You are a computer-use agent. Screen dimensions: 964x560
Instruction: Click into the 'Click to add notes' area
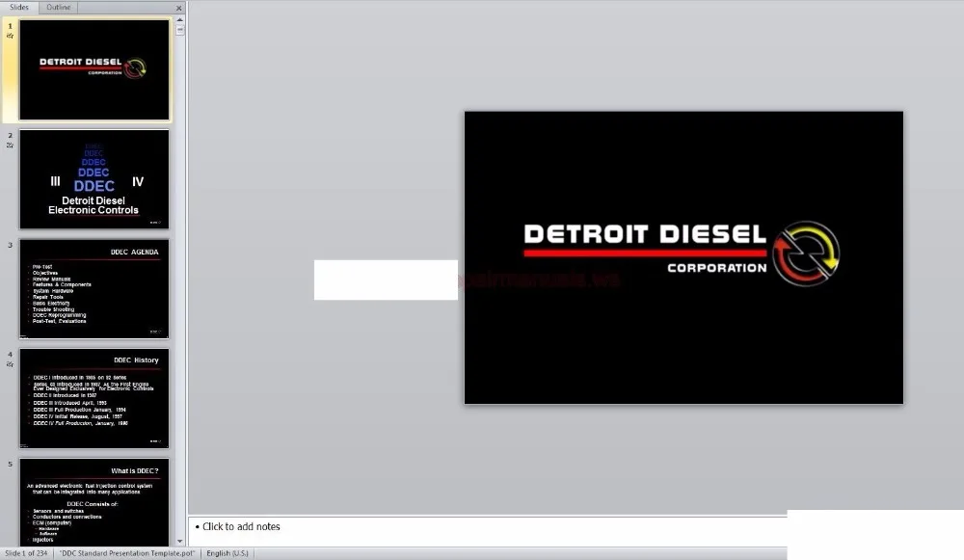coord(488,530)
